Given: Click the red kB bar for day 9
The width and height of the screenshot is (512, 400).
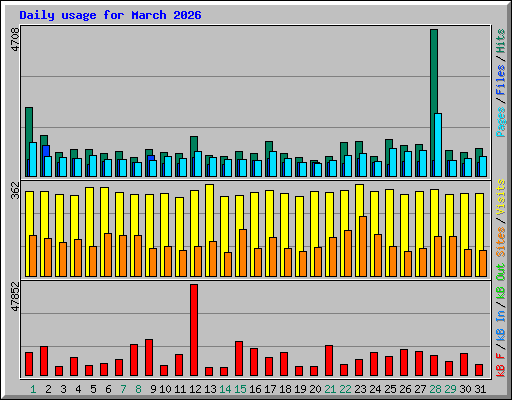Looking at the screenshot, I should [x=149, y=358].
